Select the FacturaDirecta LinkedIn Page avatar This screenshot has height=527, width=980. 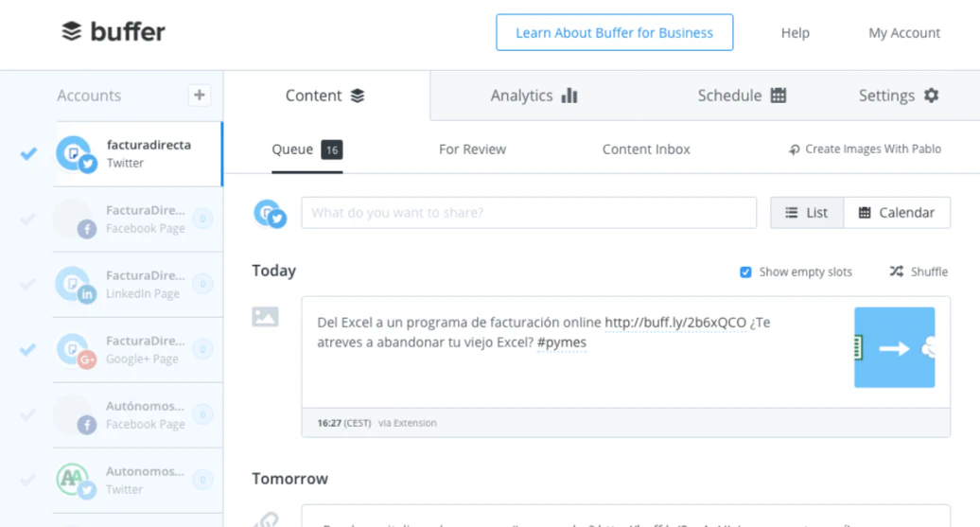pos(75,285)
